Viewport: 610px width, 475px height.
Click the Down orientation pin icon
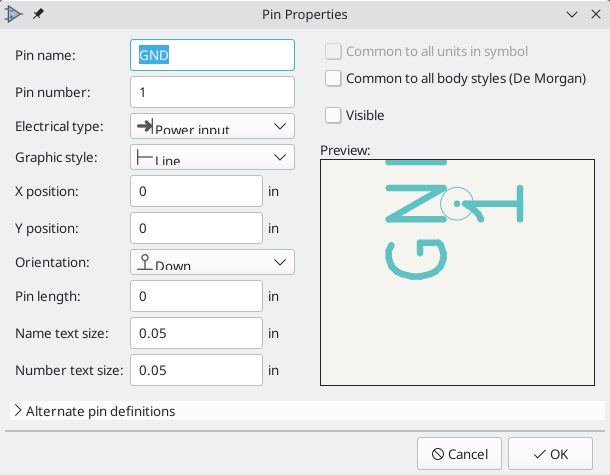click(144, 262)
